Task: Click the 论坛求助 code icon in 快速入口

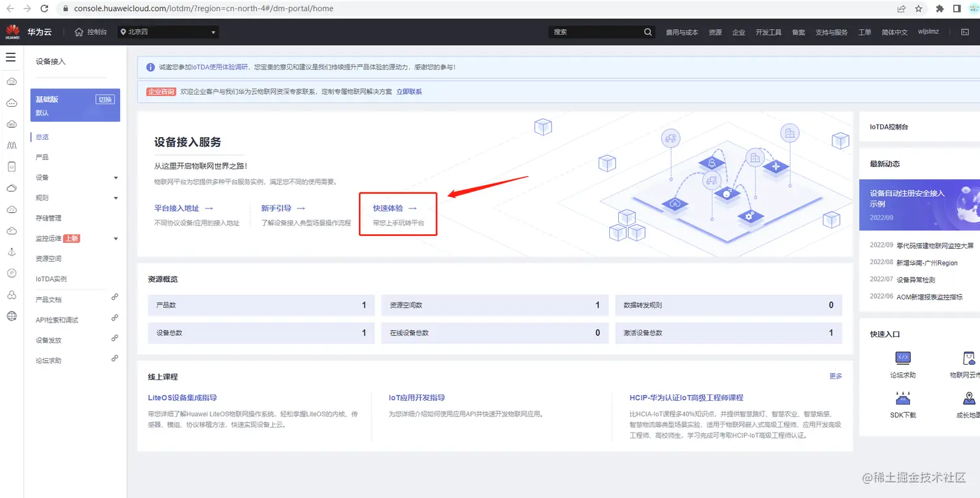Action: [903, 357]
